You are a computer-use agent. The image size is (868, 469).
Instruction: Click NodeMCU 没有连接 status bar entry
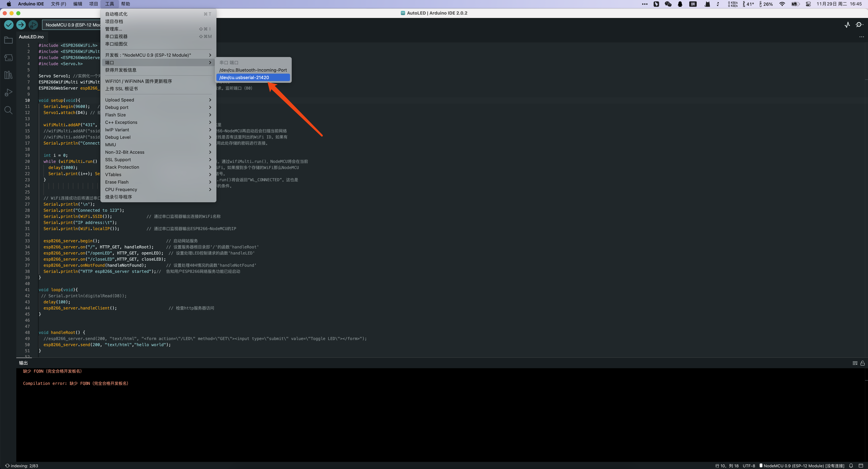(x=802, y=466)
